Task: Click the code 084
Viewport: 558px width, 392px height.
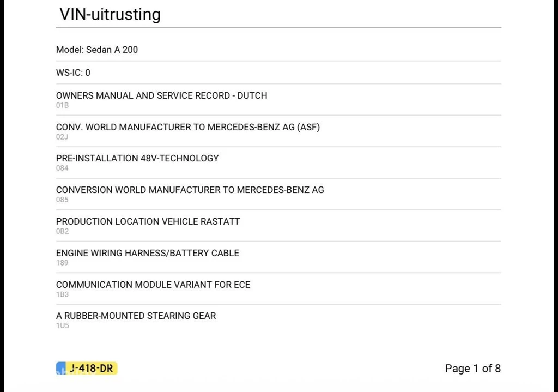Action: (62, 168)
